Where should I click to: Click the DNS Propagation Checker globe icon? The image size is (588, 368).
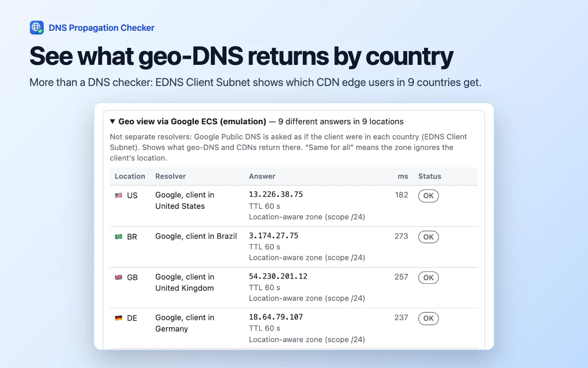37,28
